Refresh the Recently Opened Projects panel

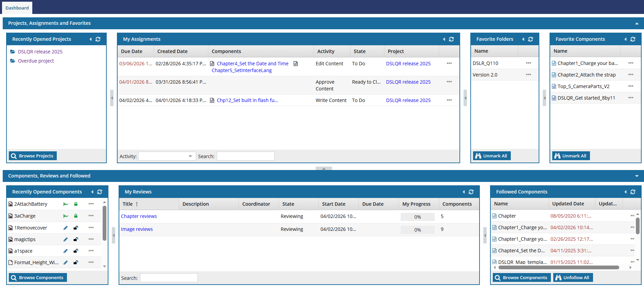click(98, 39)
